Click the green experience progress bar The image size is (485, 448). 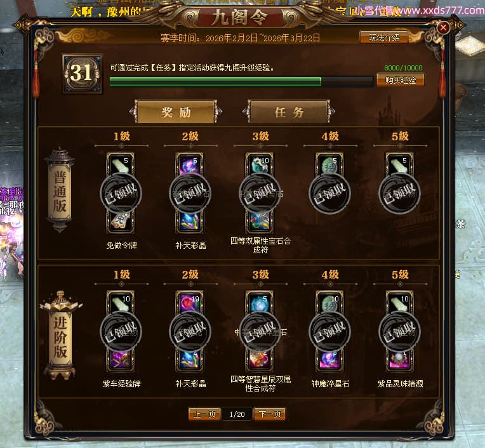[241, 82]
